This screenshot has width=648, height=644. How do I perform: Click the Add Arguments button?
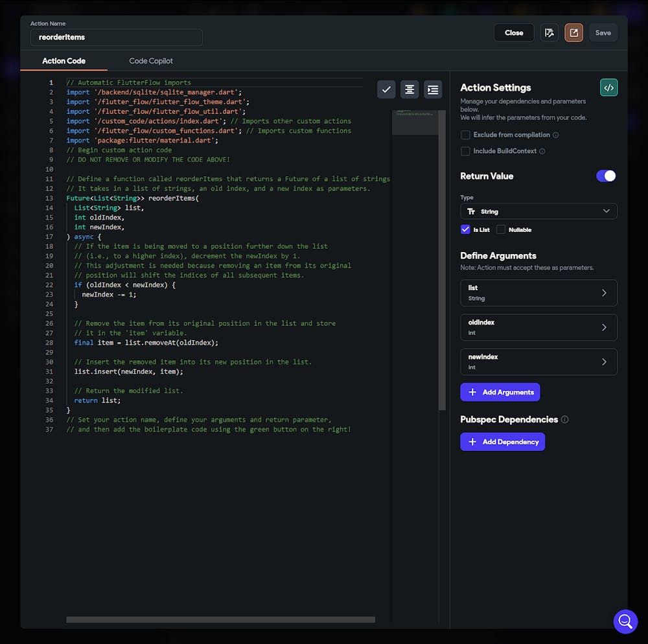coord(500,392)
